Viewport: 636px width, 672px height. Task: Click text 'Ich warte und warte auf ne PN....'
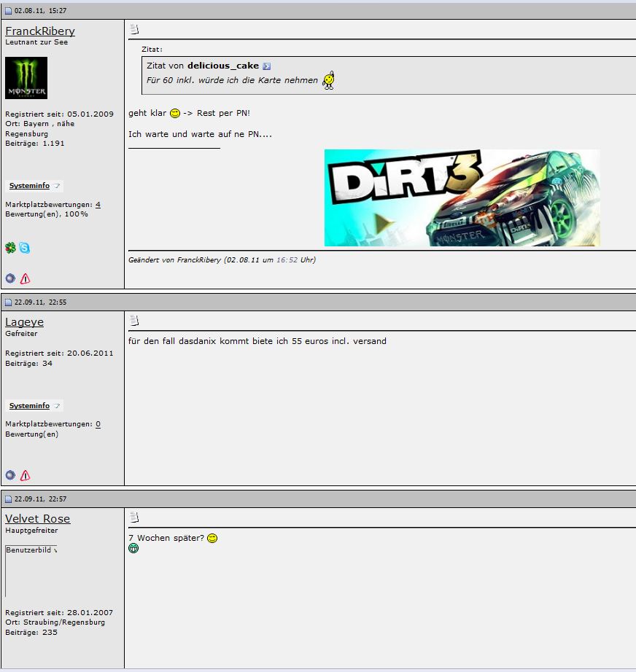coord(200,134)
